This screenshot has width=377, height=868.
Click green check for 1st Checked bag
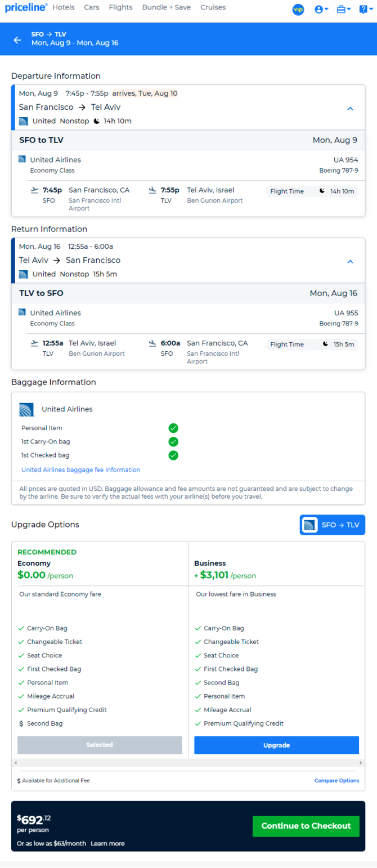pos(173,455)
